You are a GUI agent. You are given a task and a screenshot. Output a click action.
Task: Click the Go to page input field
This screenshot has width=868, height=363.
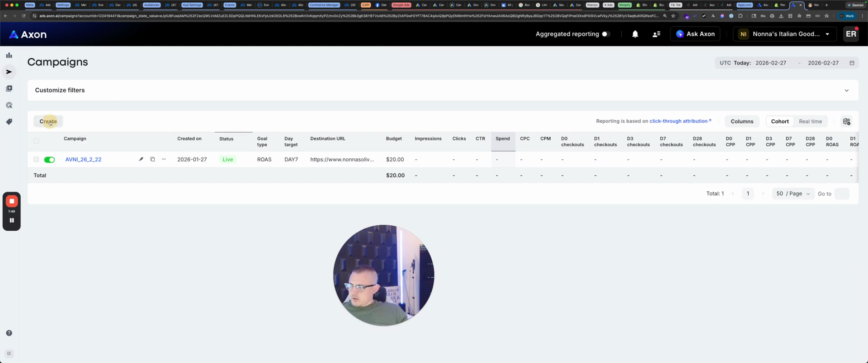pos(841,194)
